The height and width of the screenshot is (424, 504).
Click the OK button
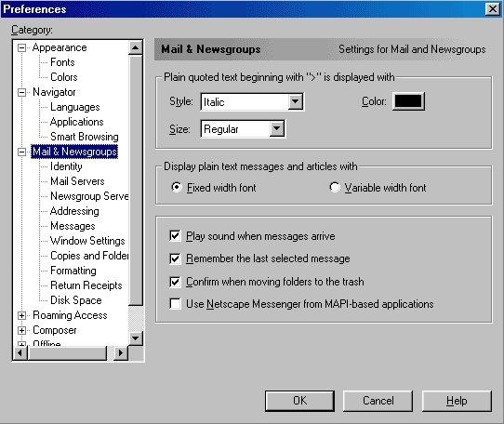click(x=299, y=401)
